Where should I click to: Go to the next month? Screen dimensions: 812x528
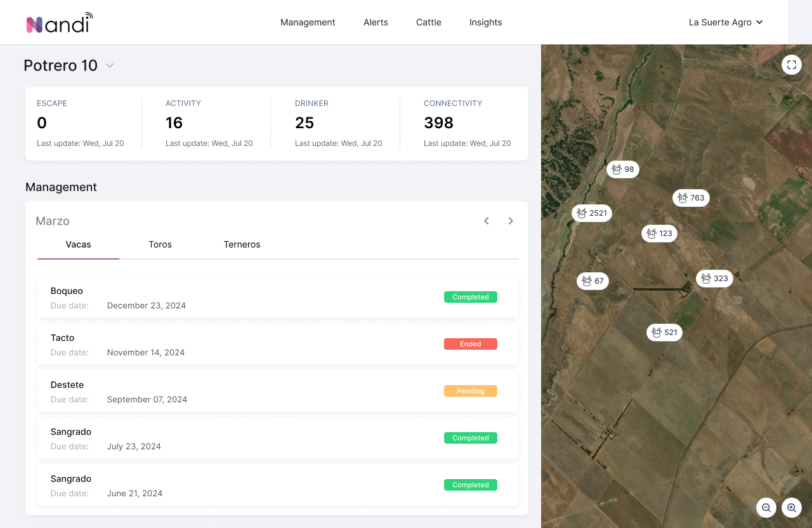pyautogui.click(x=511, y=221)
